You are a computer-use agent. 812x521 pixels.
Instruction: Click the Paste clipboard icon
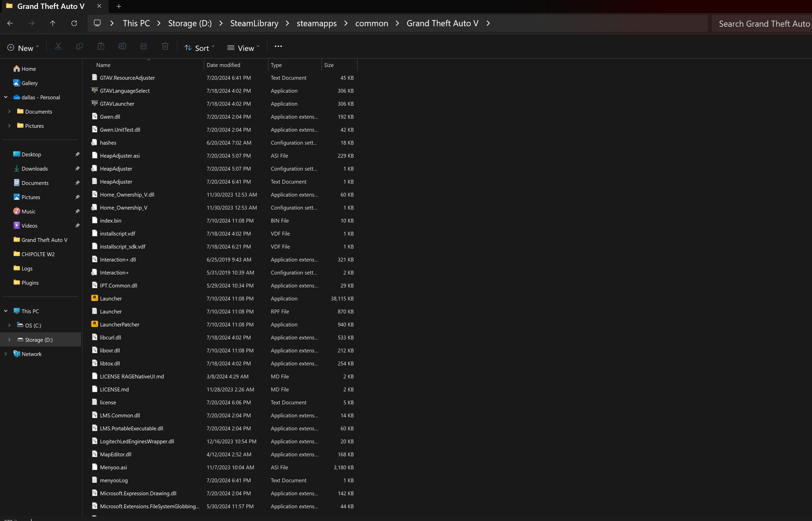click(x=101, y=46)
